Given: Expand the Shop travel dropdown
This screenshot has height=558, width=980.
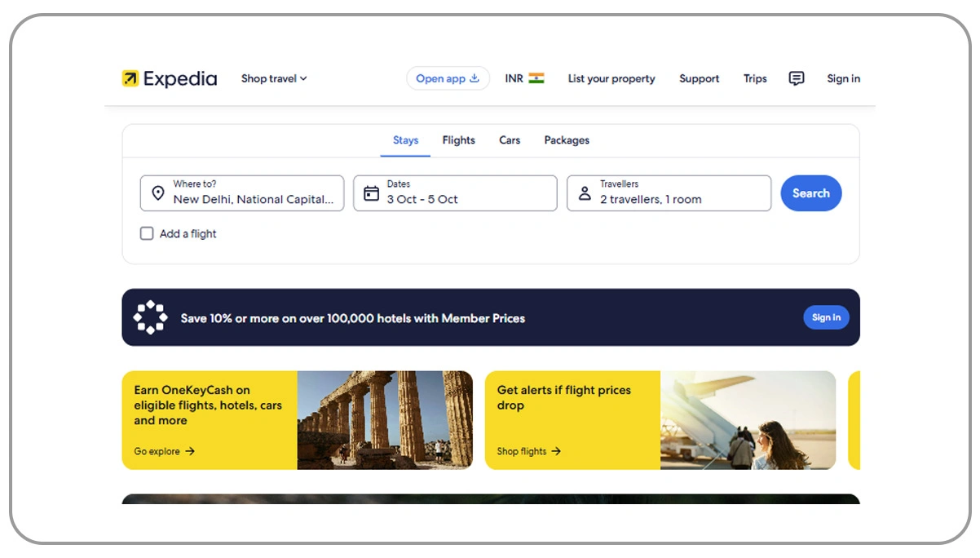Looking at the screenshot, I should (273, 78).
